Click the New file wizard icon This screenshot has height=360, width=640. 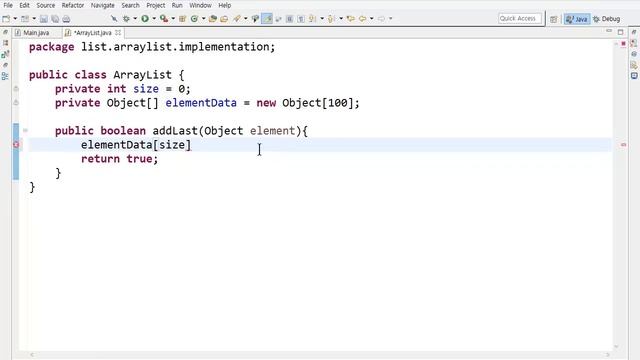pyautogui.click(x=6, y=19)
